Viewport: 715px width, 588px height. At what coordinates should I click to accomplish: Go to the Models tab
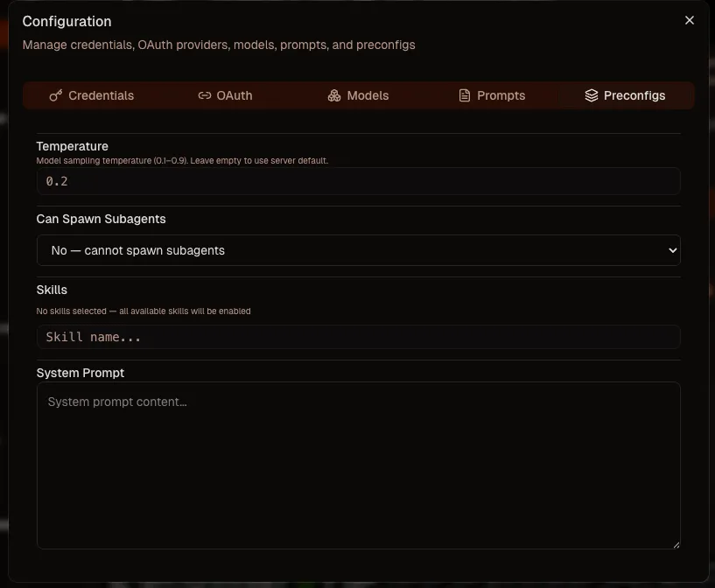[358, 95]
